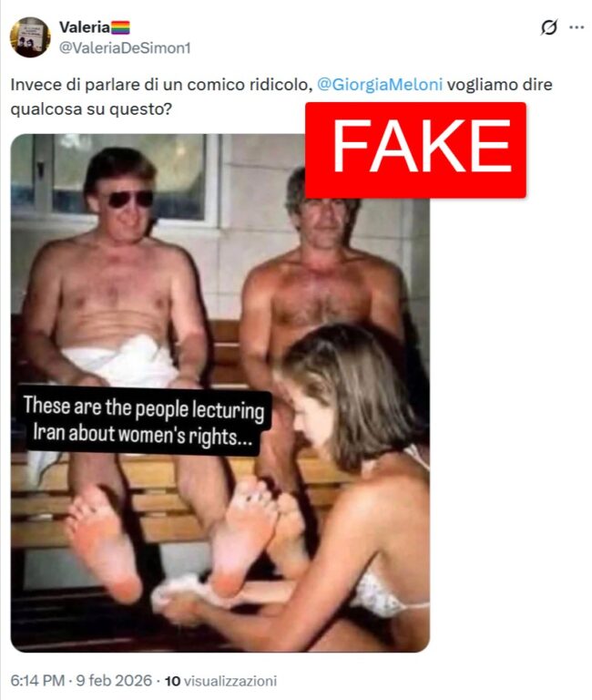Open Valeria's round profile avatar

click(30, 37)
